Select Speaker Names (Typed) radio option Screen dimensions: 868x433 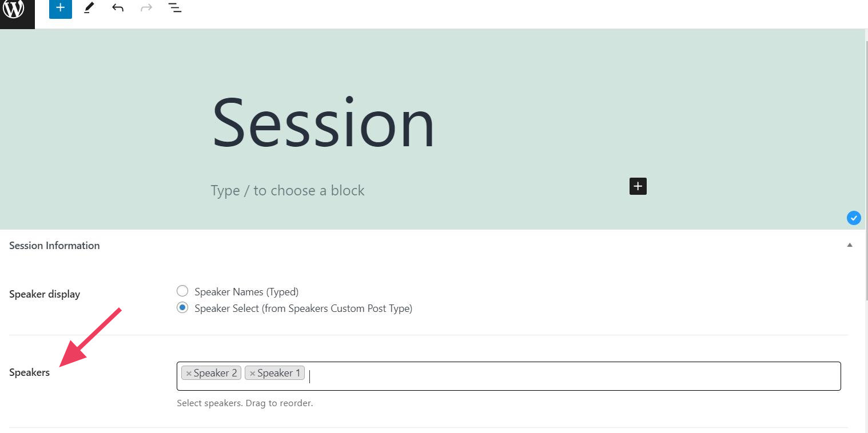coord(182,291)
